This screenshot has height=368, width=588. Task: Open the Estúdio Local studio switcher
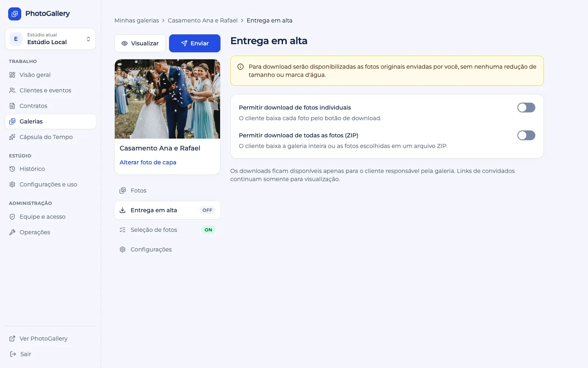point(50,39)
